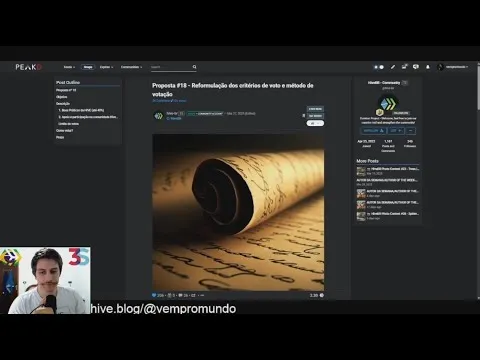The width and height of the screenshot is (480, 360).
Task: Open 'HiveBR Photo Contest #26' post
Action: [393, 214]
